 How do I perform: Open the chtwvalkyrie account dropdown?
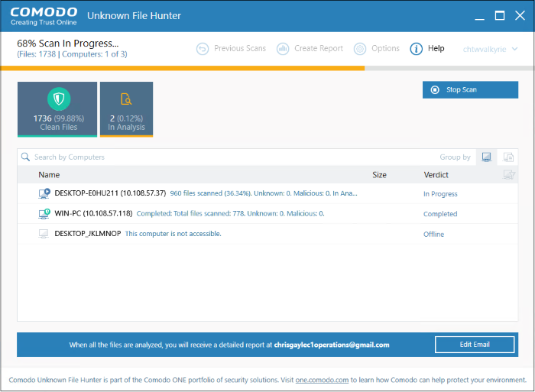[x=490, y=49]
